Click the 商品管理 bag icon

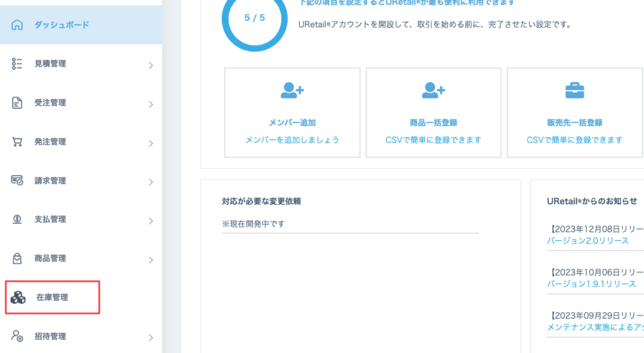tap(18, 259)
